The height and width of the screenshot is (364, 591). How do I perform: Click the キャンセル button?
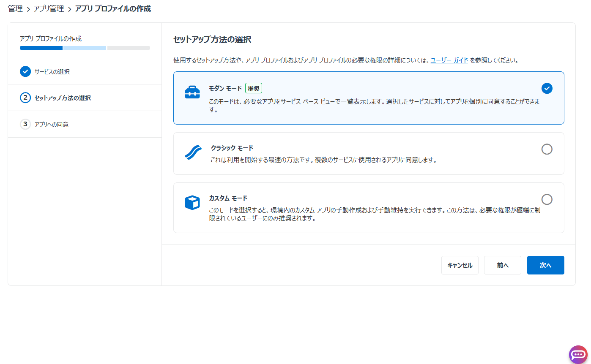(460, 265)
